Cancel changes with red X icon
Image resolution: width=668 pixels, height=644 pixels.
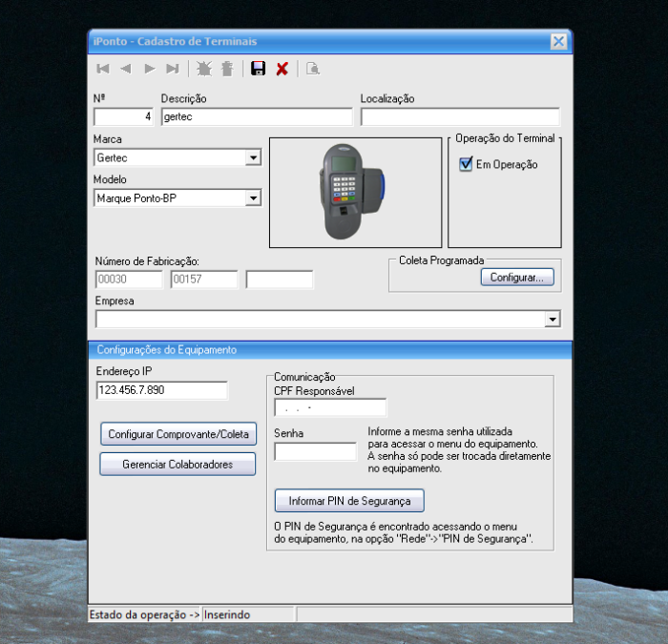pos(282,69)
